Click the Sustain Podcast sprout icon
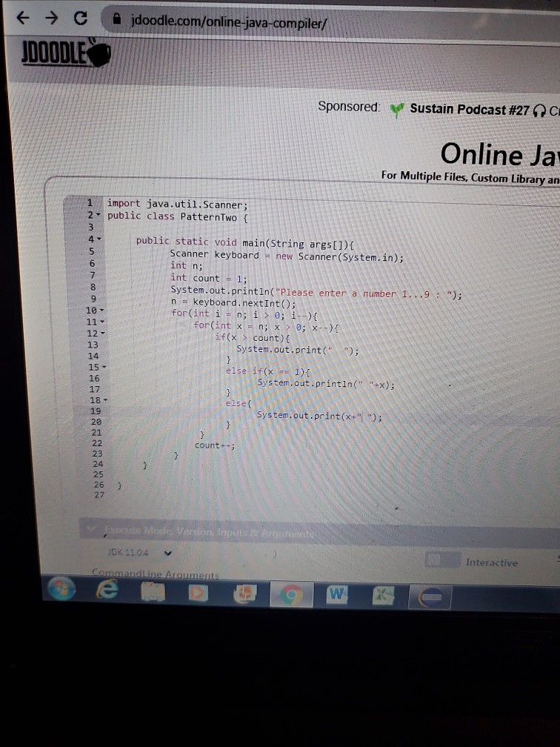Image resolution: width=560 pixels, height=747 pixels. pyautogui.click(x=397, y=110)
